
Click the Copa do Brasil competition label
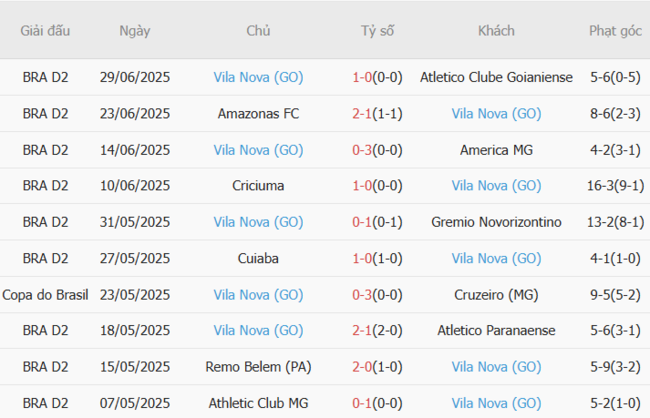[45, 295]
